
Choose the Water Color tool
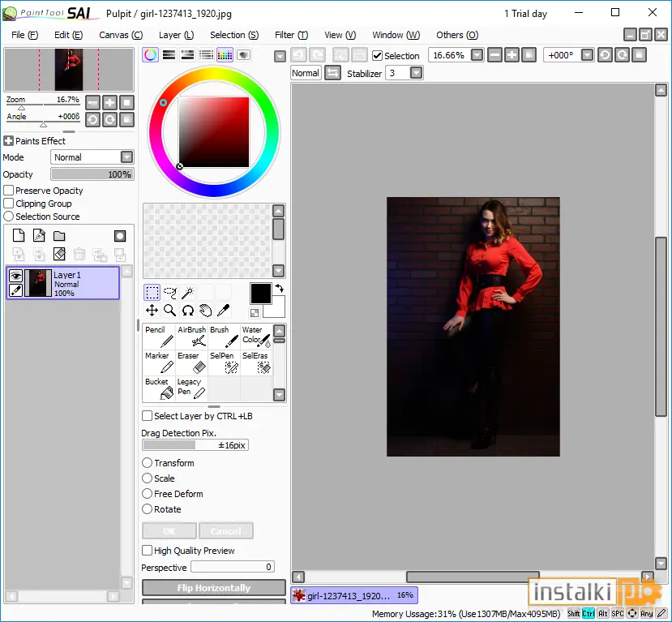[256, 337]
